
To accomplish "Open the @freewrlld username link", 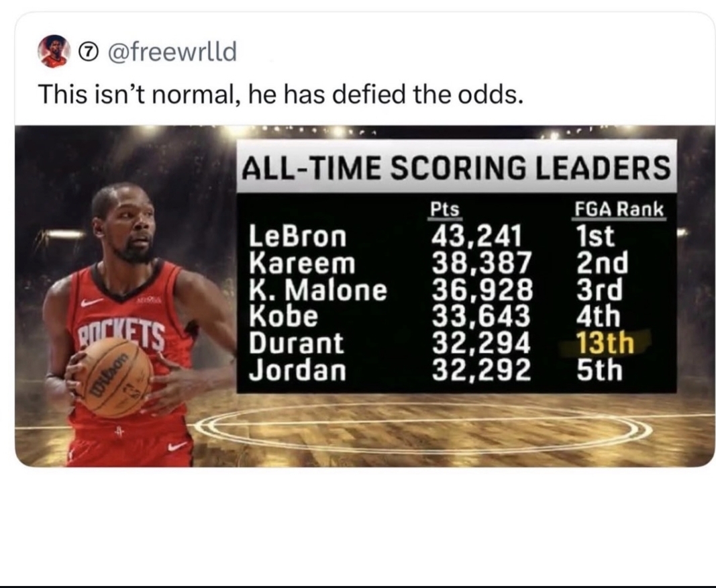I will pos(168,51).
